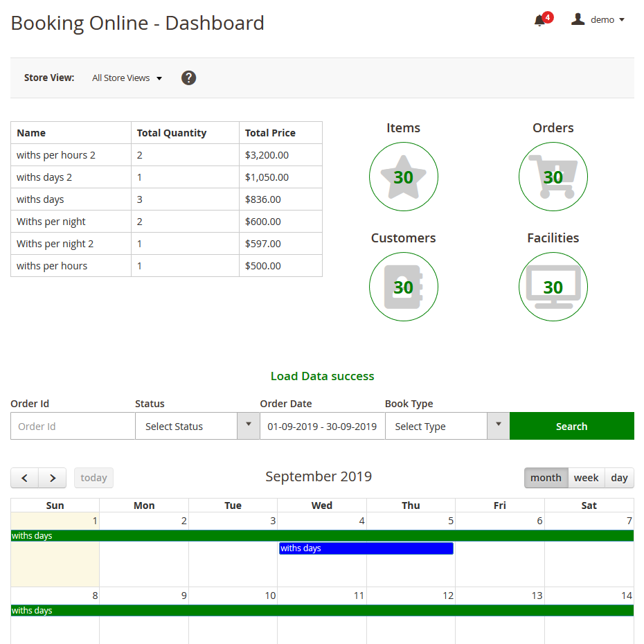Click the Items star icon

pos(404,177)
